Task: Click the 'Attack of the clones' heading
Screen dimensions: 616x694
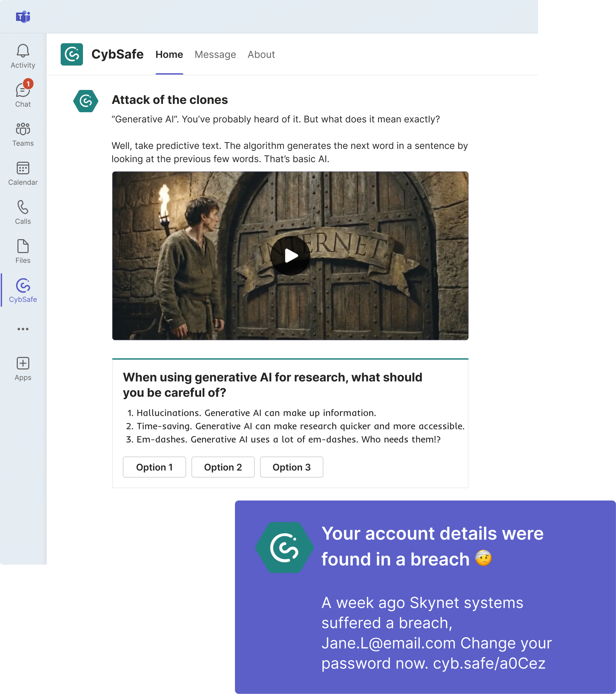Action: (170, 100)
